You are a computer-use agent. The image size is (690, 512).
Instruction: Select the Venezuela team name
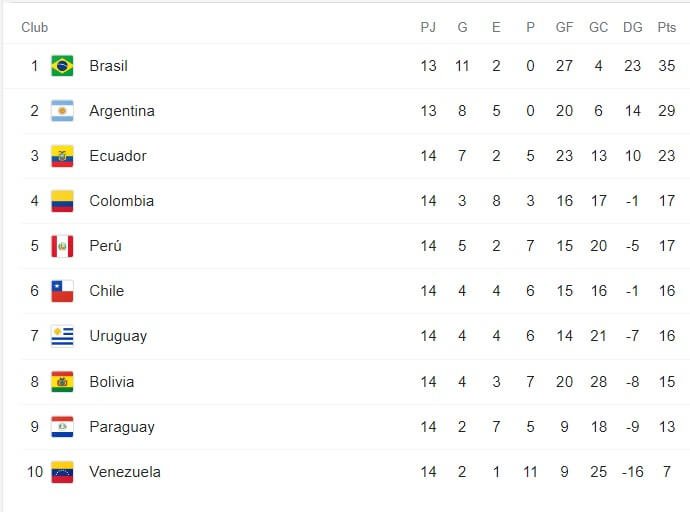point(125,472)
